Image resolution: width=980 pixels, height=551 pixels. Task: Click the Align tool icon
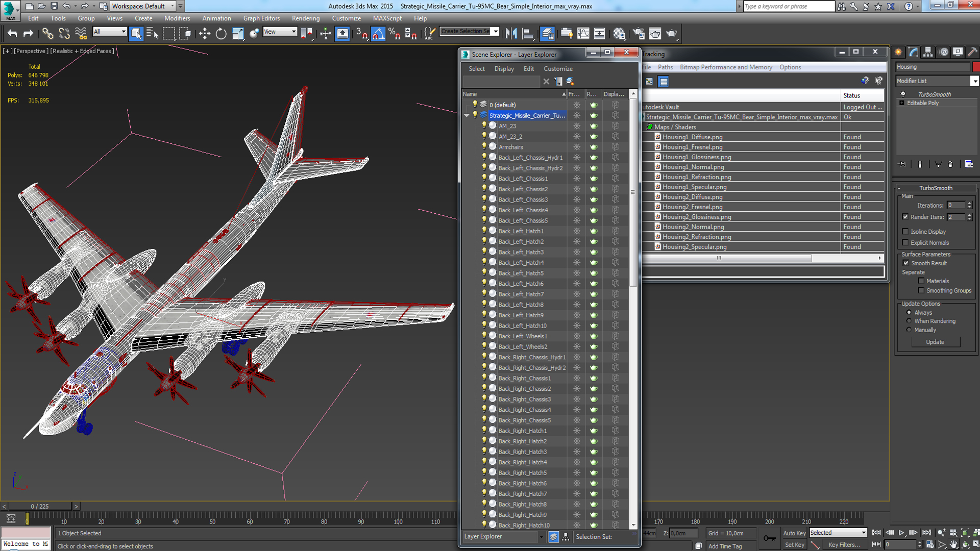pyautogui.click(x=528, y=34)
